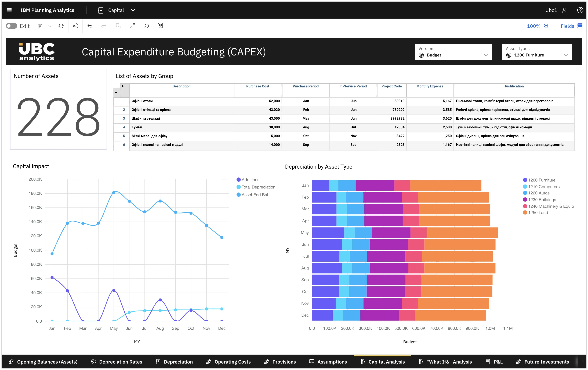Click the reset view circular arrow icon
The height and width of the screenshot is (370, 588).
146,26
